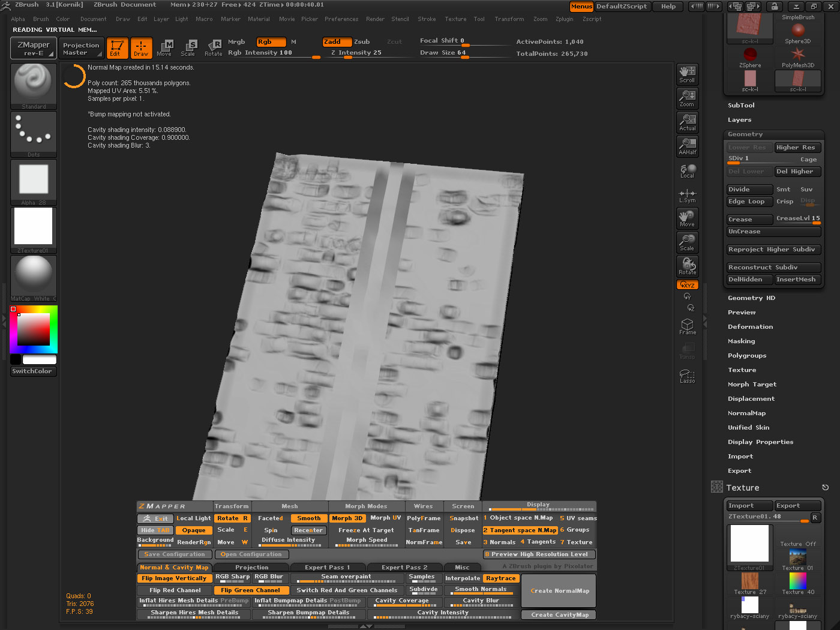Expand the Deformation subpalette
The image size is (840, 630).
click(750, 327)
